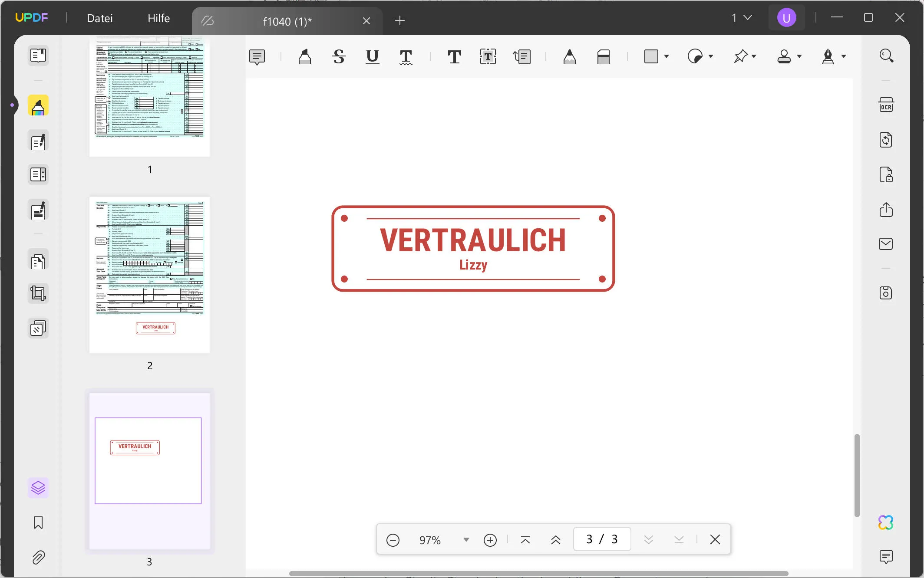
Task: Select the eraser tool
Action: point(604,57)
